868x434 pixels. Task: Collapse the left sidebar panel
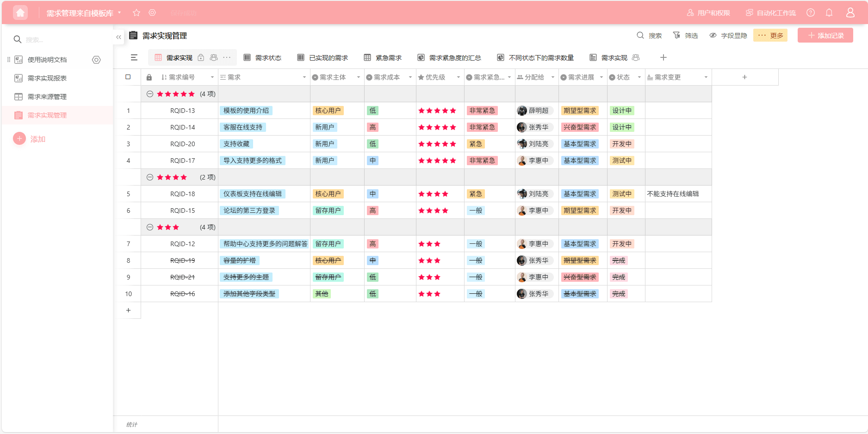(x=119, y=37)
